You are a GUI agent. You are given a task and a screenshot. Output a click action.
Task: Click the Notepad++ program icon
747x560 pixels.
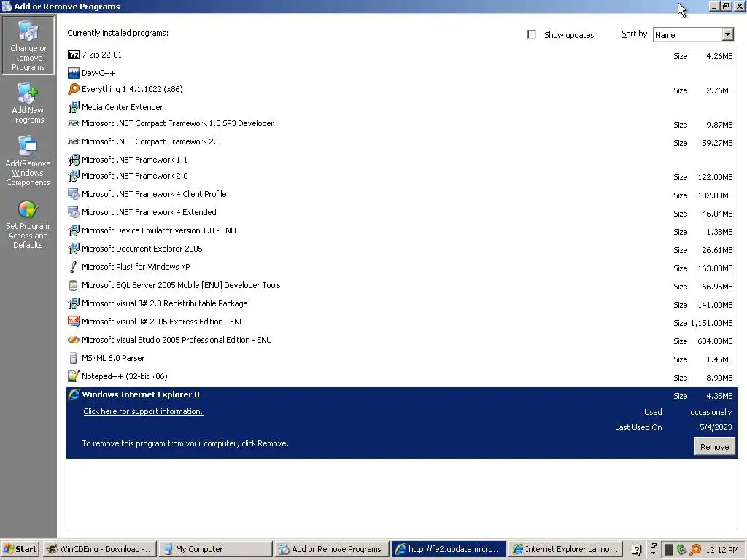click(x=74, y=376)
